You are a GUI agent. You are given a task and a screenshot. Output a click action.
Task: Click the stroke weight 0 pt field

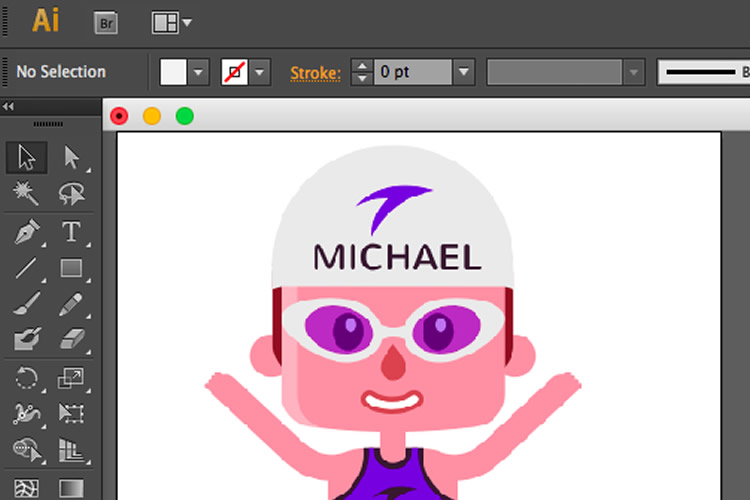point(413,72)
